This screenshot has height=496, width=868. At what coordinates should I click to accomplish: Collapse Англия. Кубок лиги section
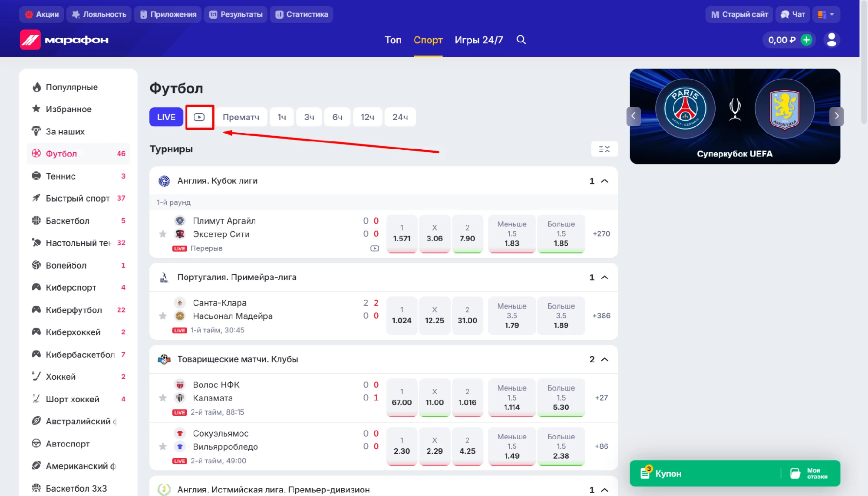[604, 181]
